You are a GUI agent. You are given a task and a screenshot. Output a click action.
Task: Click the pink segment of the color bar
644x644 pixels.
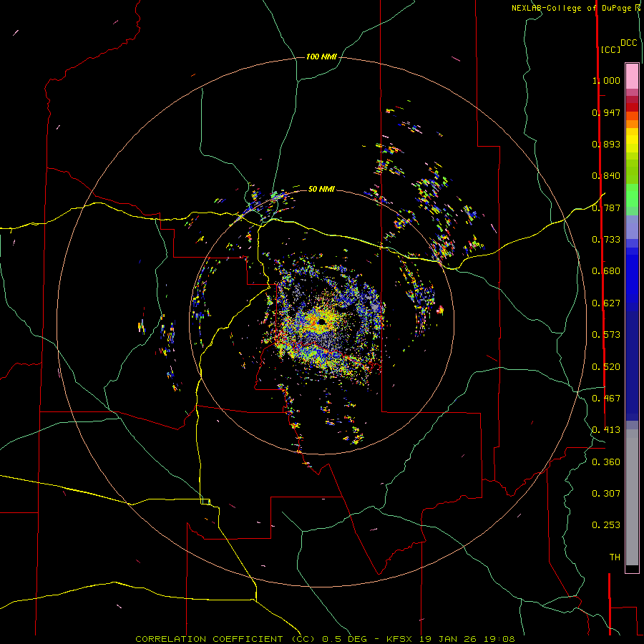click(x=632, y=77)
